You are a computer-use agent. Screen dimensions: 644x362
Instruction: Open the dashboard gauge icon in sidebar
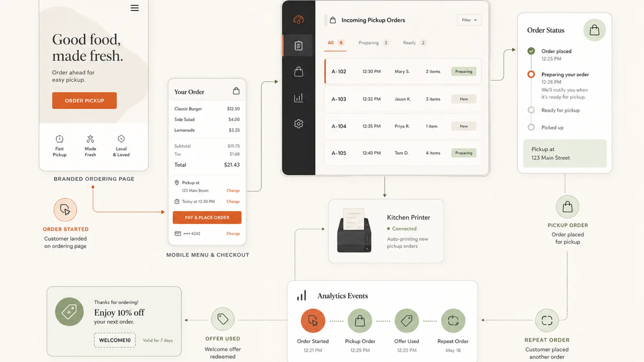tap(299, 20)
